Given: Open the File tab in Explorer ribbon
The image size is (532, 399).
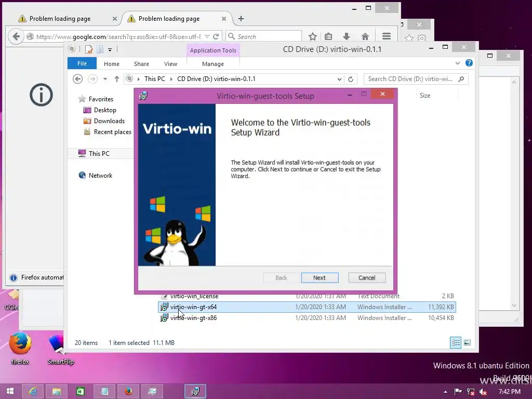Looking at the screenshot, I should click(82, 63).
